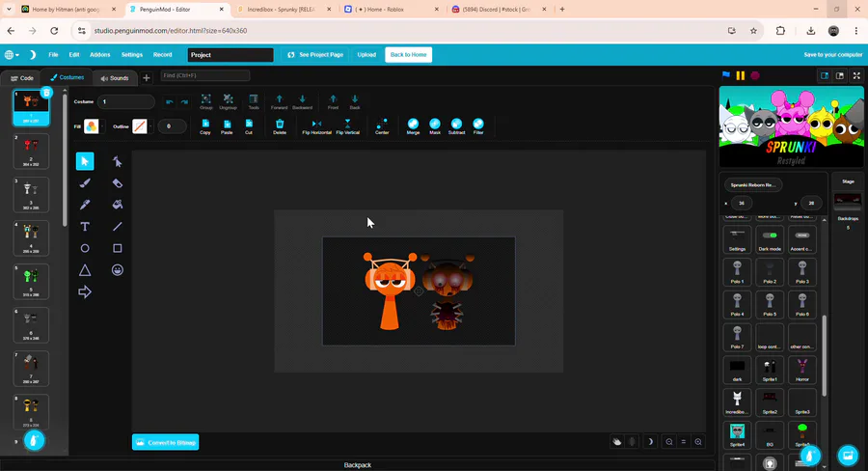
Task: Switch to small stage layout
Action: 825,76
